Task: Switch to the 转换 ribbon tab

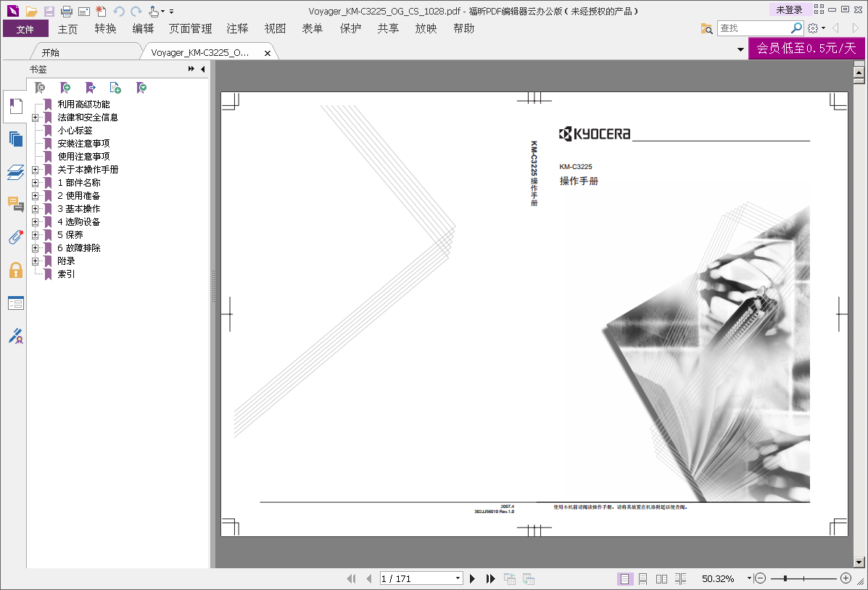Action: pos(105,29)
